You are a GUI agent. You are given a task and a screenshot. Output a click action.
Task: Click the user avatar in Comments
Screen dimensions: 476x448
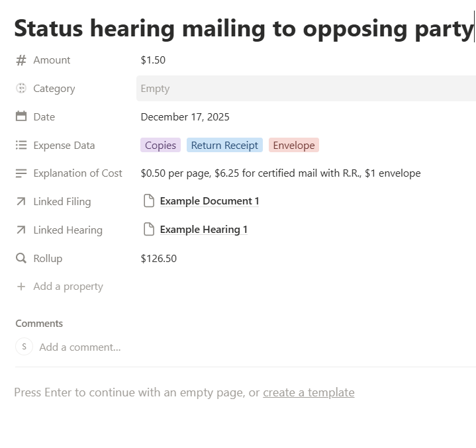point(24,347)
